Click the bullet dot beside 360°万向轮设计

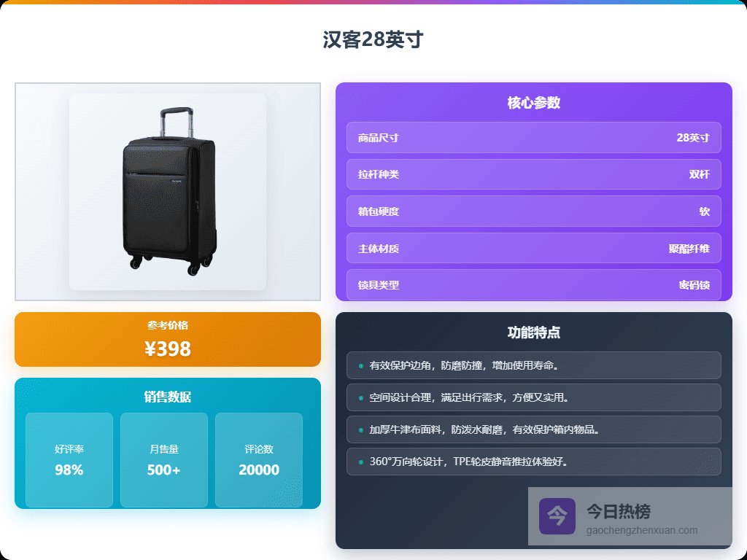(360, 462)
